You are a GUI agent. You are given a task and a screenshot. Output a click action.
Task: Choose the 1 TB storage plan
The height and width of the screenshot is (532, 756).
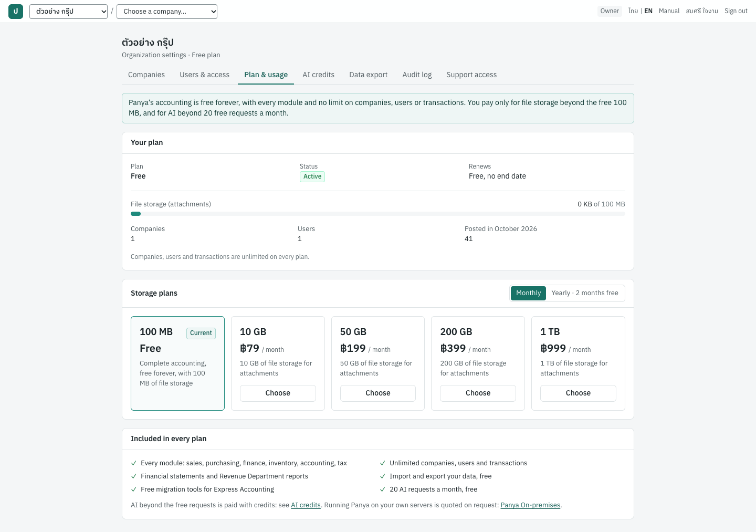[x=578, y=393]
